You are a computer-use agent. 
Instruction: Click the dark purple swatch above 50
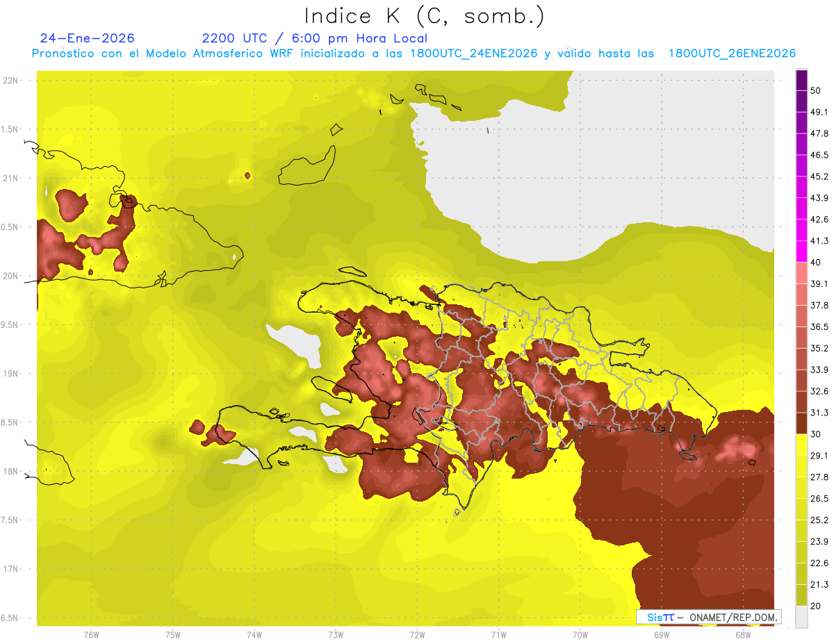coord(802,81)
